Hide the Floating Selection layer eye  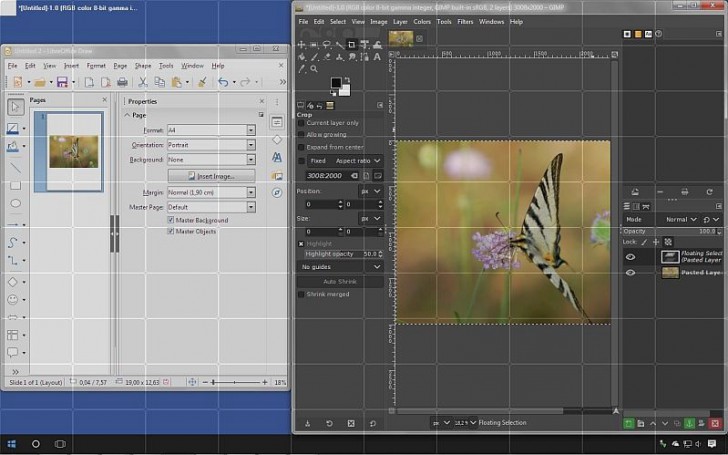(630, 257)
